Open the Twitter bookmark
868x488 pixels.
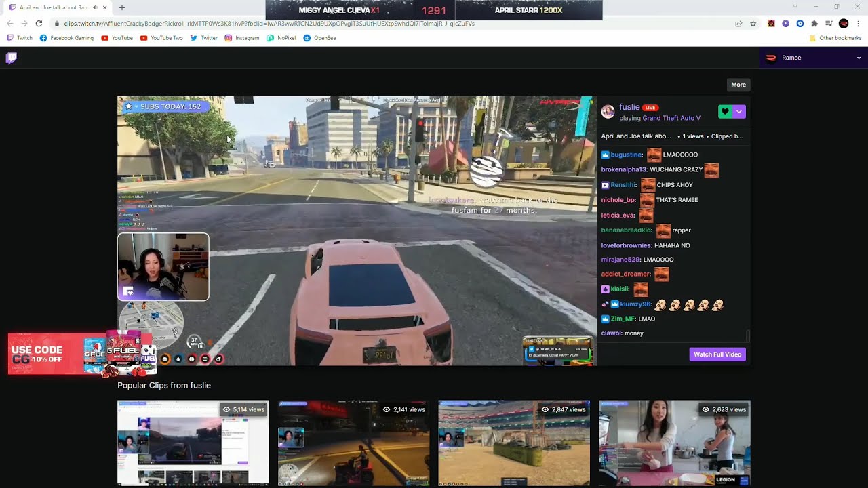[x=204, y=38]
